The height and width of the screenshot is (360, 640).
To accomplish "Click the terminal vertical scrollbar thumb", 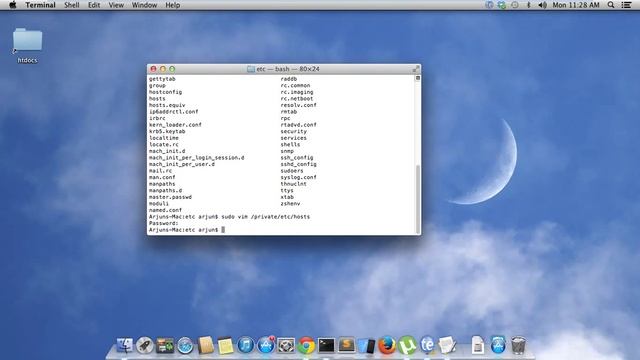I will click(x=418, y=198).
